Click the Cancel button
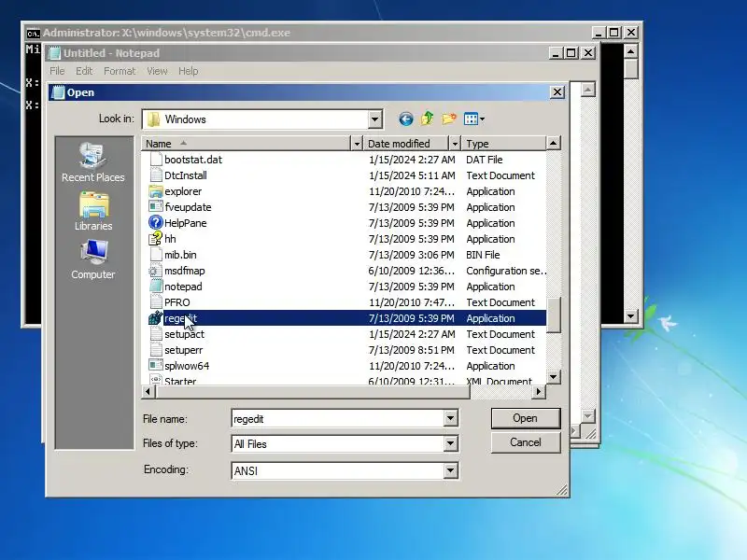The image size is (747, 560). coord(526,442)
